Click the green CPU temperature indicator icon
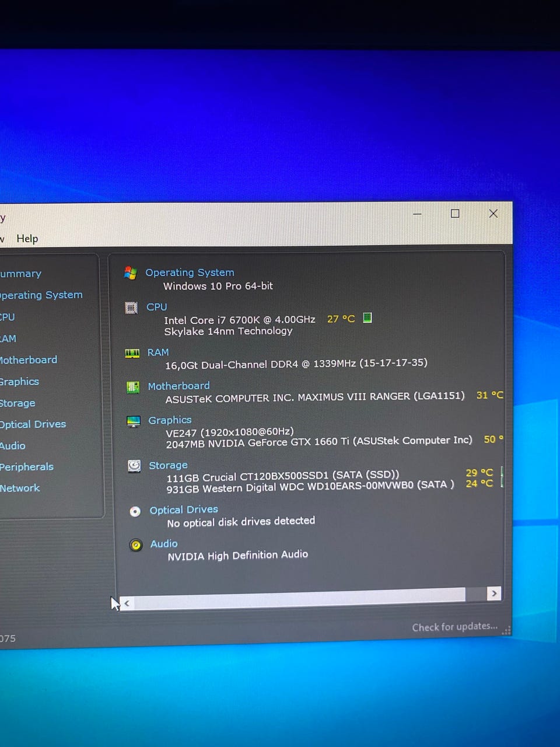560x747 pixels. pos(367,317)
